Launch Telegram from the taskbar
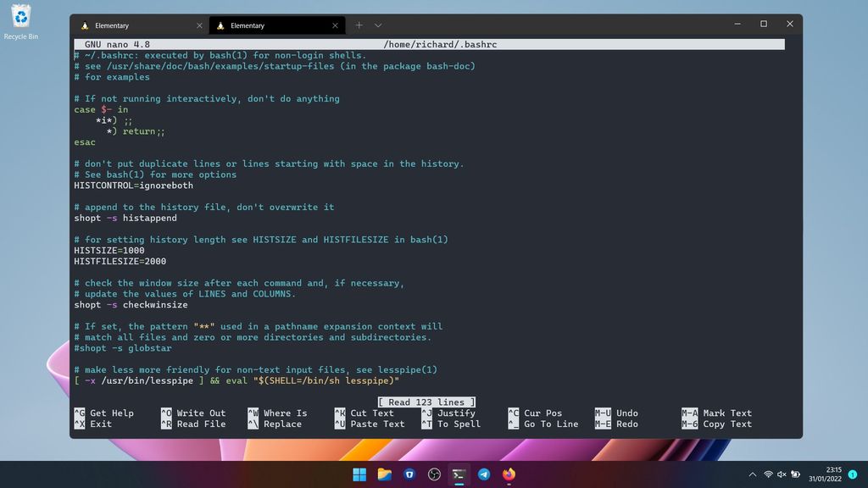 pos(485,474)
